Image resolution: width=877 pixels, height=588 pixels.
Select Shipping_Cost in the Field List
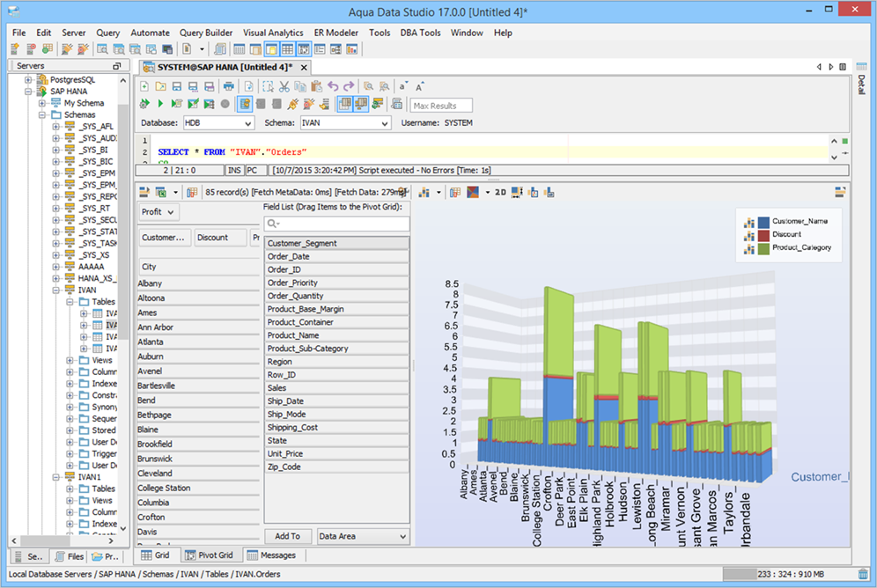[336, 427]
